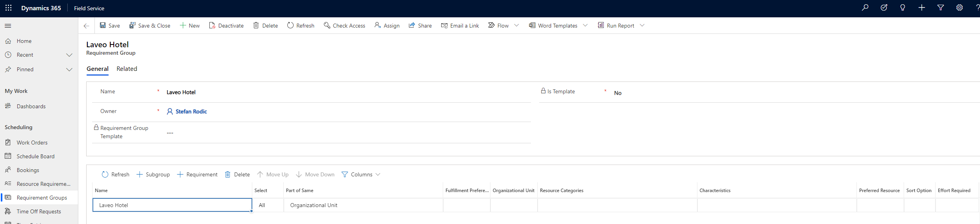
Task: Expand the Recent chevron in sidebar
Action: tap(69, 55)
